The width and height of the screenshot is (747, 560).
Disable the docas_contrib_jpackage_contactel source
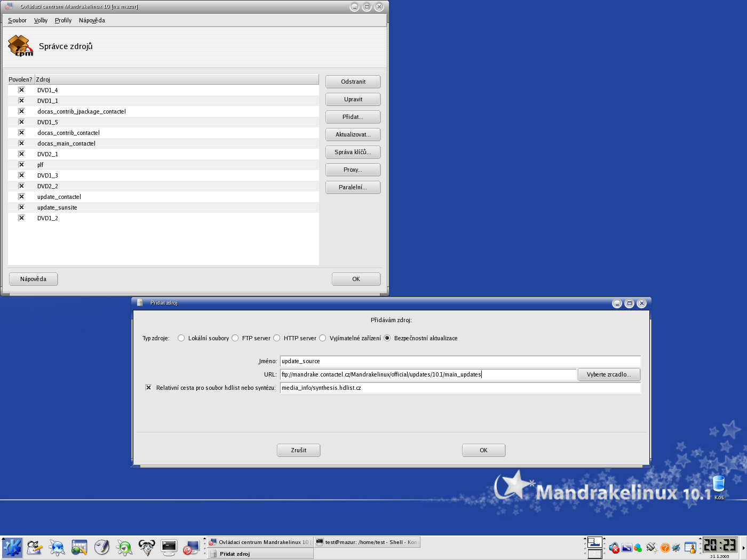click(x=21, y=111)
